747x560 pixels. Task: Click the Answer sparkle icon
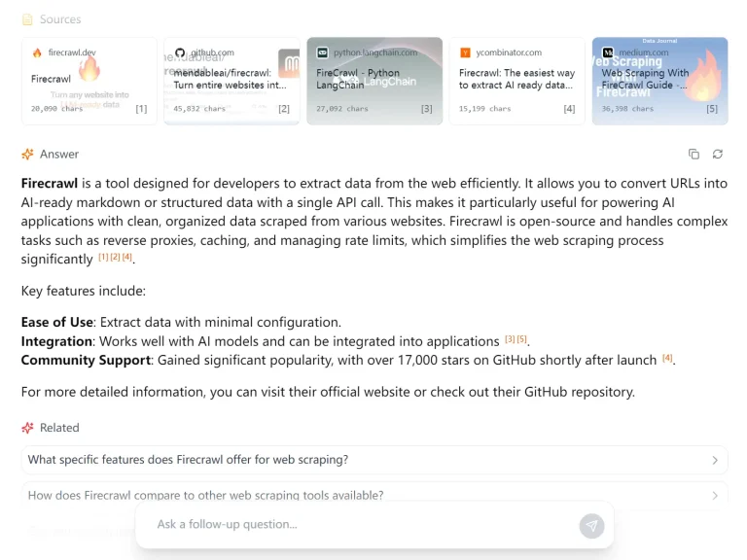[27, 154]
